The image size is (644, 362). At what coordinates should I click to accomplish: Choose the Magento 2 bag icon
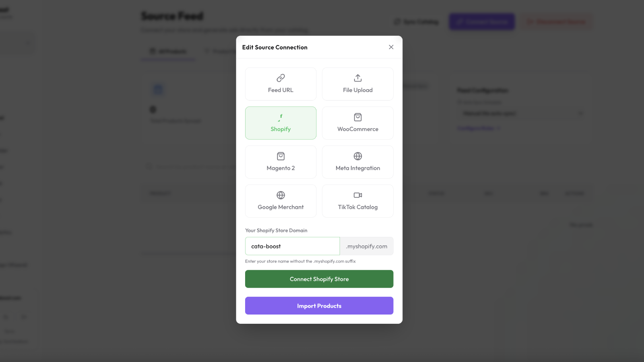281,156
